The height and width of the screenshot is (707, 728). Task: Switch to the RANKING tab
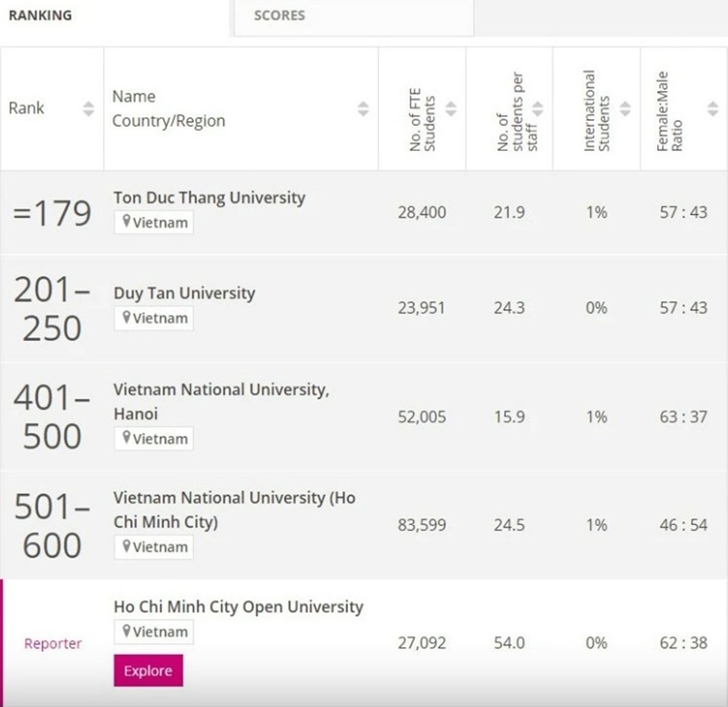[40, 15]
